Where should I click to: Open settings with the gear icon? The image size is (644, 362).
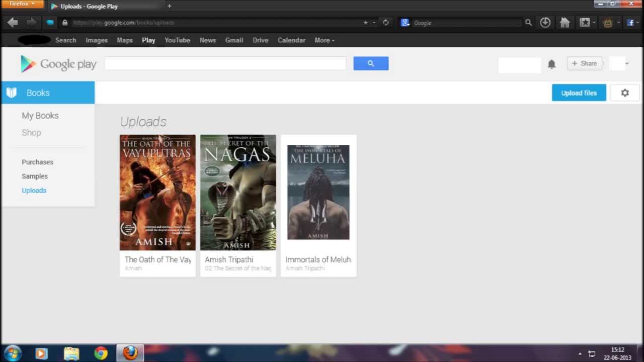(x=625, y=93)
